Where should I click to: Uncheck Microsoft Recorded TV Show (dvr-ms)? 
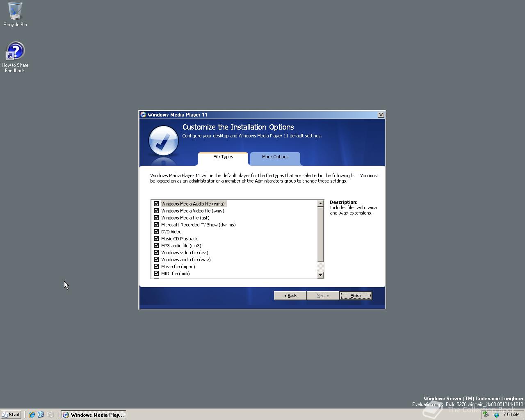coord(156,225)
